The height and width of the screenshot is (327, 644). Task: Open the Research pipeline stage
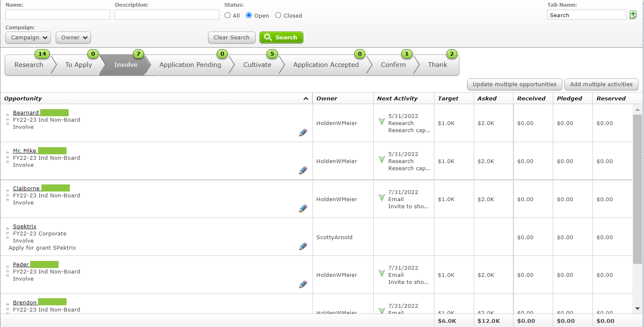click(x=28, y=65)
